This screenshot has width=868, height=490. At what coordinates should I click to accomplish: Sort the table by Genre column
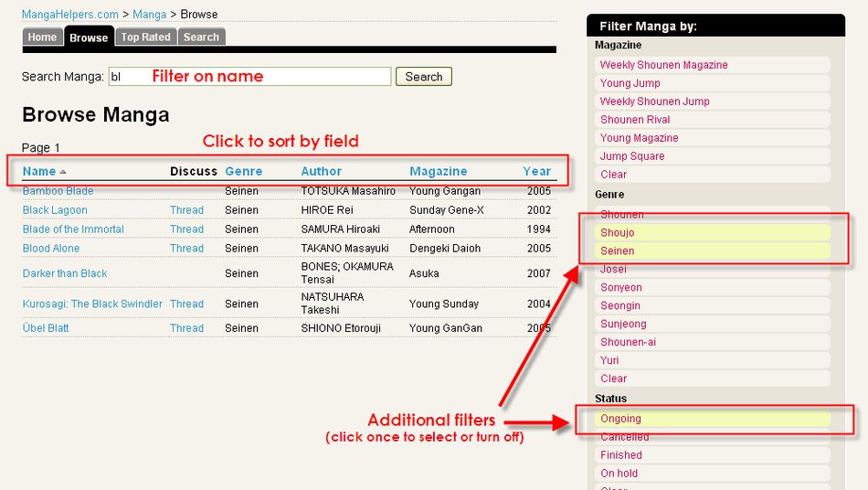click(244, 171)
